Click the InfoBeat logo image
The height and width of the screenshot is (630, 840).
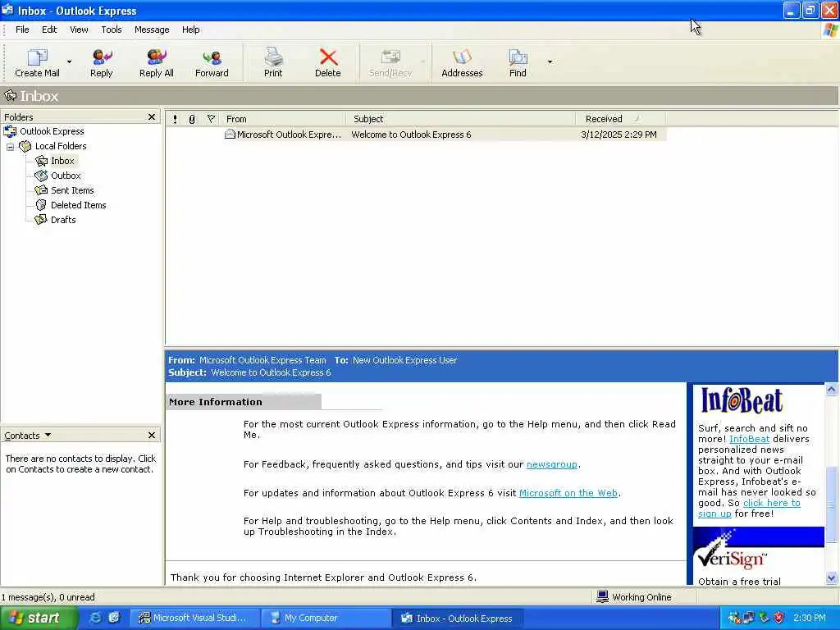click(742, 400)
